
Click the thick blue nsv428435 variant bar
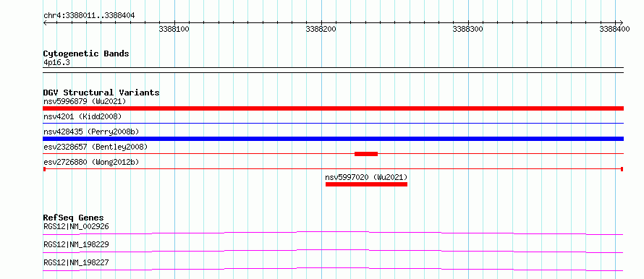333,139
